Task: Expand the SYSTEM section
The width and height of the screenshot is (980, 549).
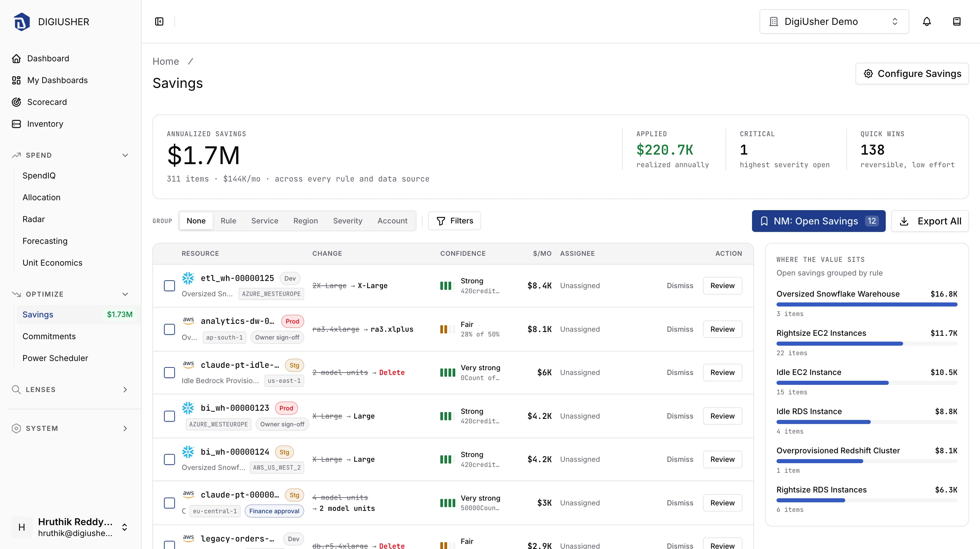Action: 125,428
